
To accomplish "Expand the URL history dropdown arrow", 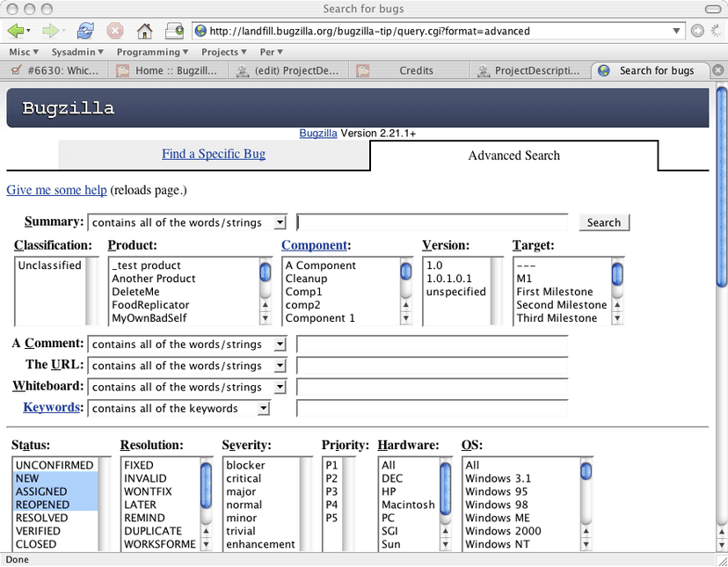I will [676, 31].
